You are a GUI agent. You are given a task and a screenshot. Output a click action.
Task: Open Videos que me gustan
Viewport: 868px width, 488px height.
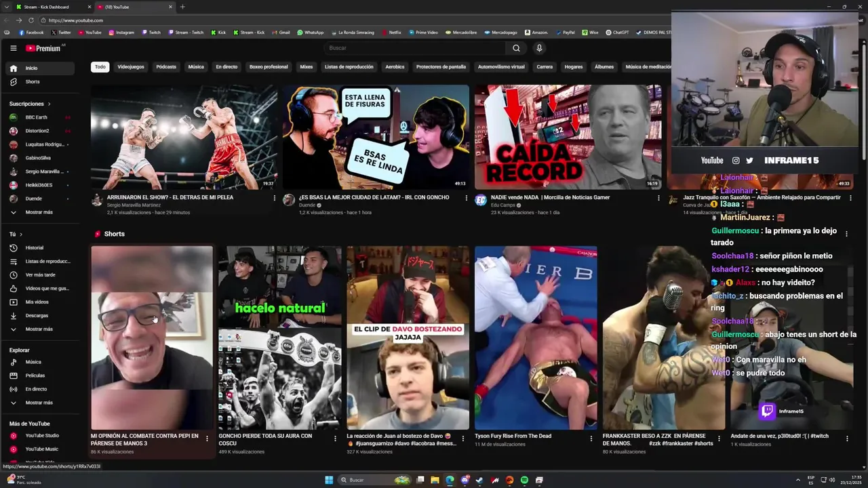[41, 288]
